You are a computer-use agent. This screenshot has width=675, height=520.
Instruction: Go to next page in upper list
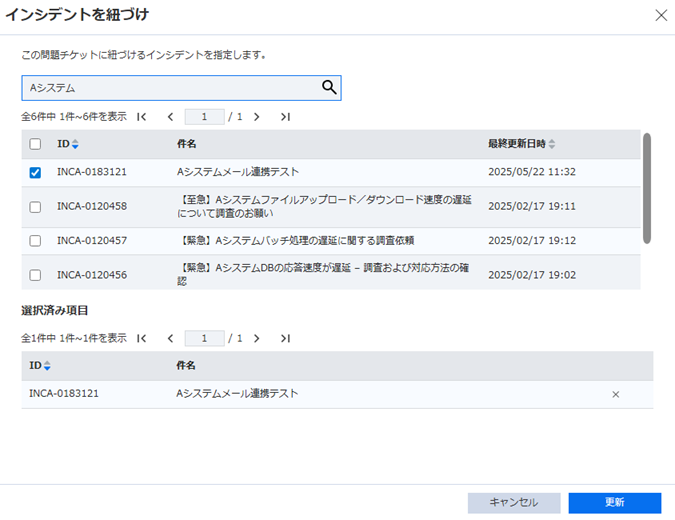click(x=257, y=117)
